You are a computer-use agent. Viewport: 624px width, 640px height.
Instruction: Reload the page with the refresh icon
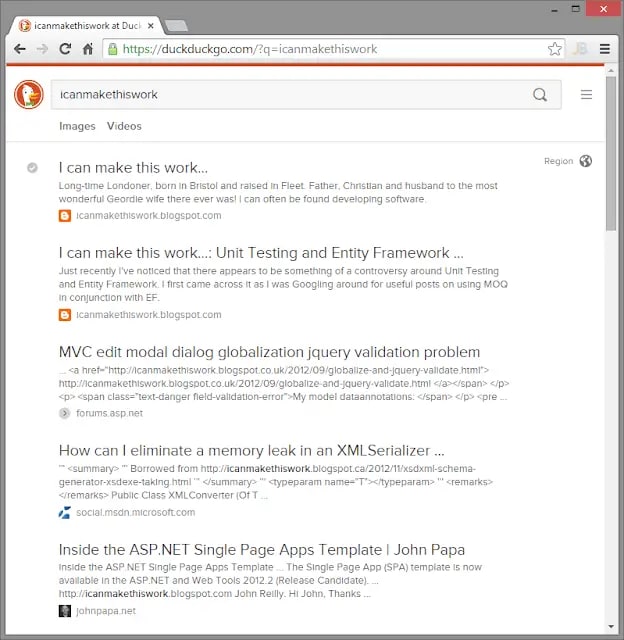[x=65, y=49]
